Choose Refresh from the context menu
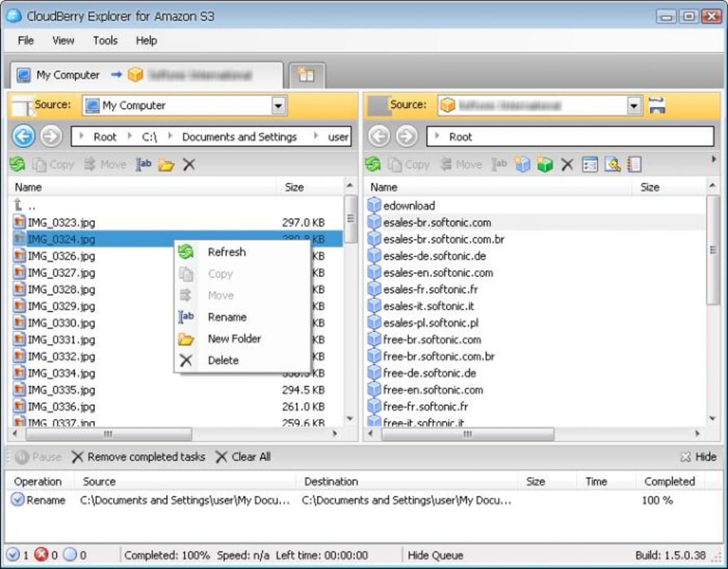The width and height of the screenshot is (728, 569). pyautogui.click(x=241, y=252)
